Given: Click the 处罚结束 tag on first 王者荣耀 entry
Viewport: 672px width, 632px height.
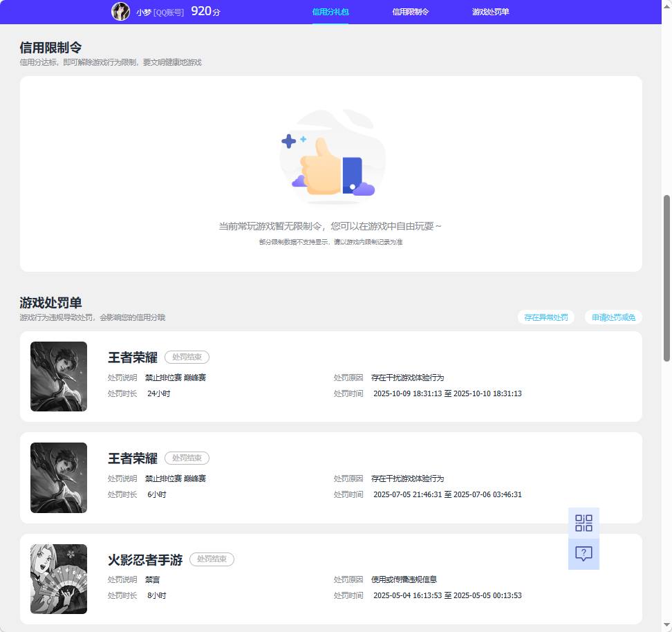Looking at the screenshot, I should pos(186,357).
